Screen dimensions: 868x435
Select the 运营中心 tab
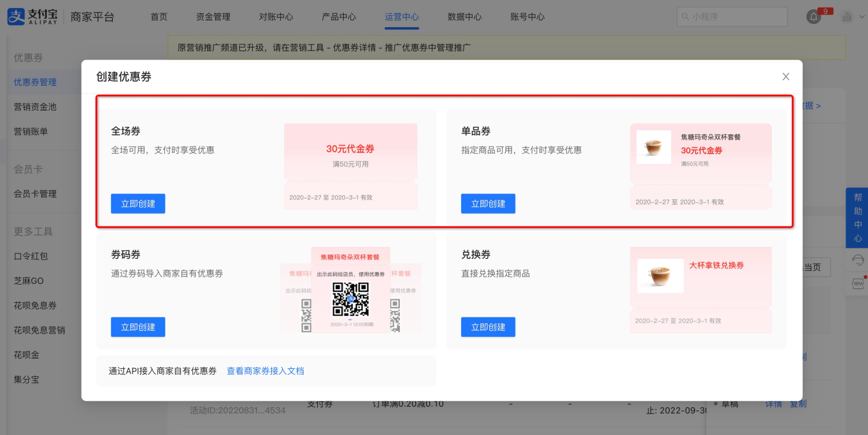coord(402,17)
